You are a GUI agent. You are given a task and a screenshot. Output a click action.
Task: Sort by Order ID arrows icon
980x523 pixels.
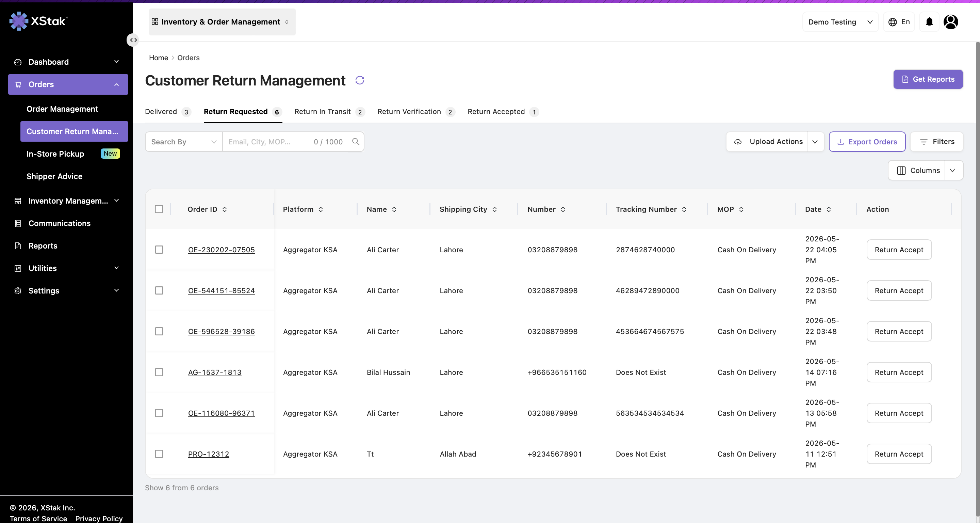click(225, 209)
